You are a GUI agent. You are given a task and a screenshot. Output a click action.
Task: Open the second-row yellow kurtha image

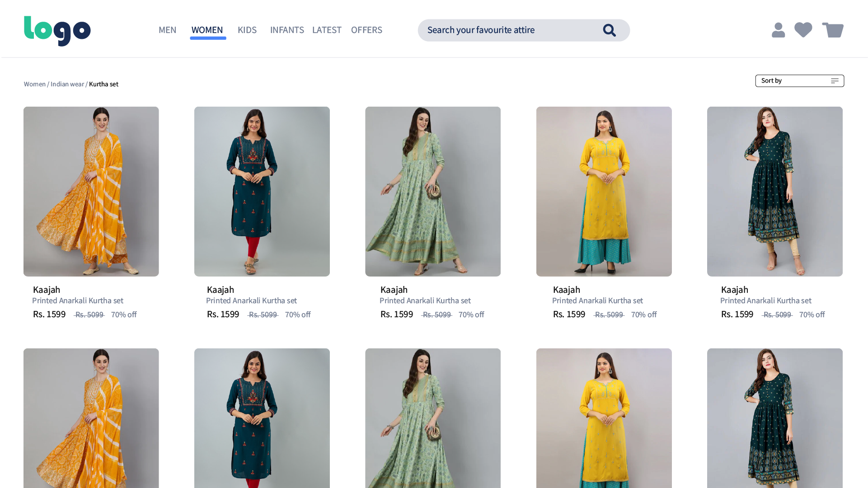pos(604,418)
